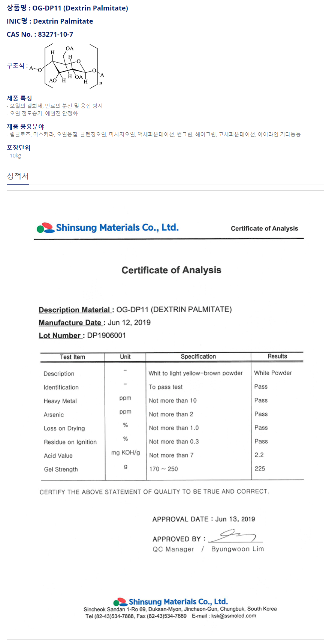This screenshot has height=644, width=329.
Task: Click the 'Residue on Ignition' test item
Action: point(70,442)
